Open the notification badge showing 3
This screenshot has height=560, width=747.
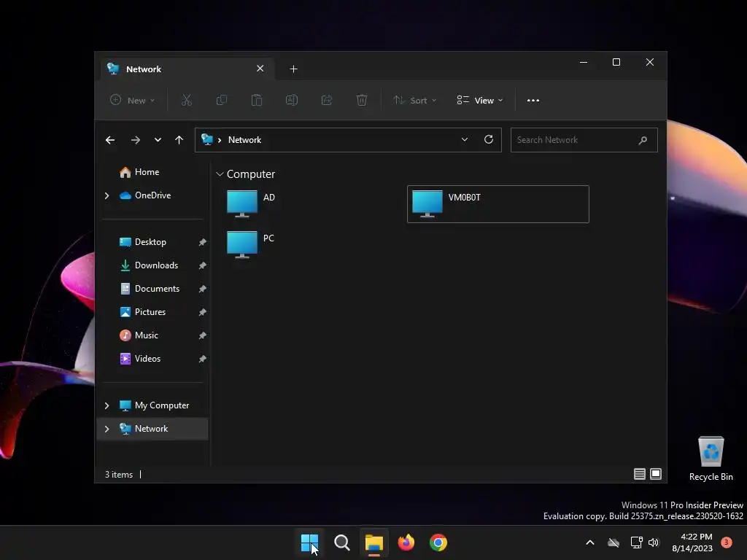click(x=726, y=542)
